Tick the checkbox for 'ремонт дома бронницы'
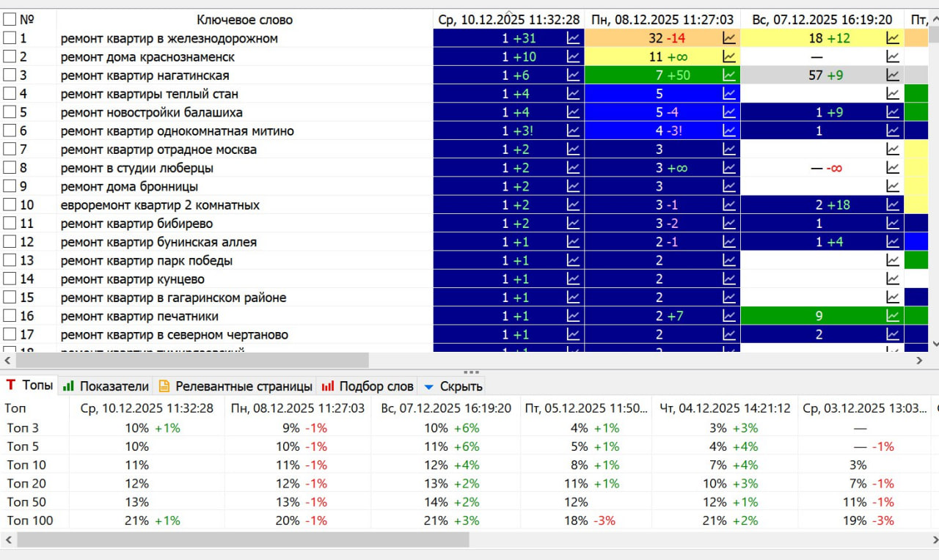The image size is (939, 560). pyautogui.click(x=10, y=186)
